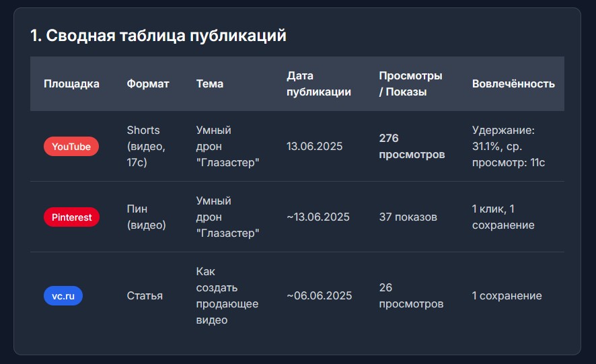Select the "1 клик, 1 сохранение" cell
Viewport: 596px width, 364px height.
click(503, 217)
